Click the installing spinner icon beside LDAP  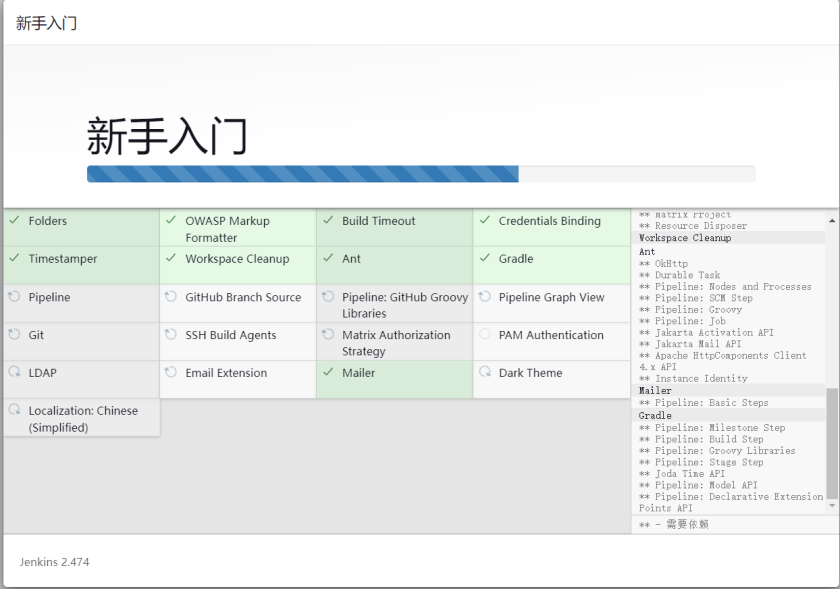coord(14,372)
